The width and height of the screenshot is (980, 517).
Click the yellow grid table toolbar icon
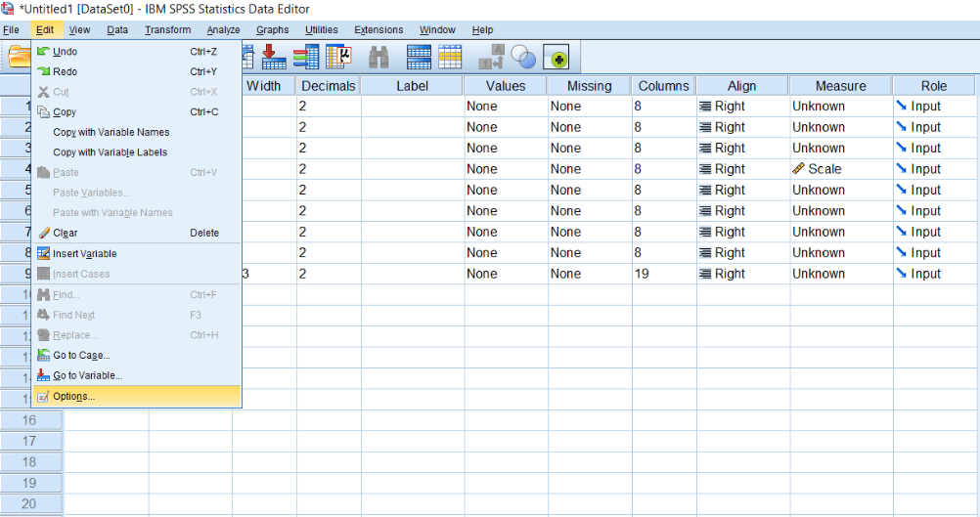click(450, 58)
